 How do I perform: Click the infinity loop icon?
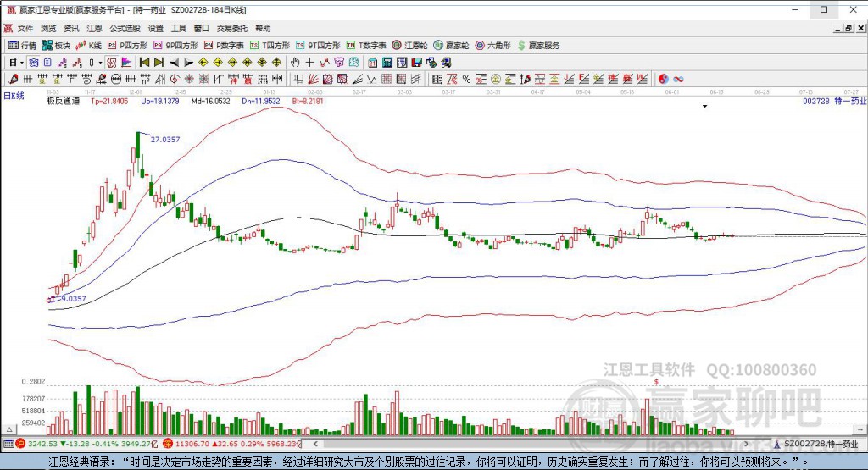(678, 79)
